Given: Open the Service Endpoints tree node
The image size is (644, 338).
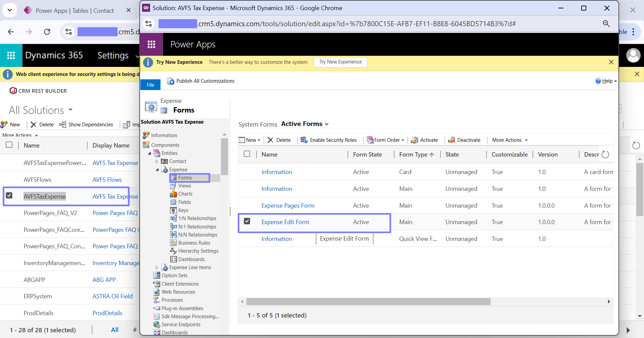Looking at the screenshot, I should (x=181, y=325).
